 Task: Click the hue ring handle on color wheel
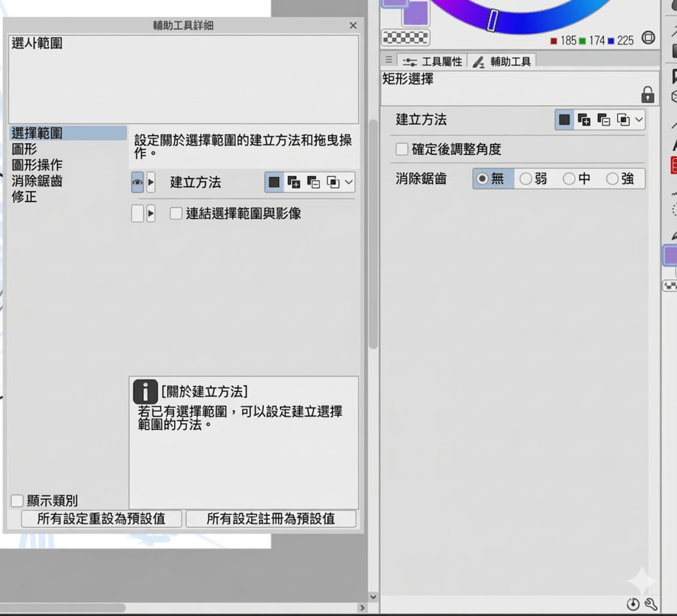point(493,20)
